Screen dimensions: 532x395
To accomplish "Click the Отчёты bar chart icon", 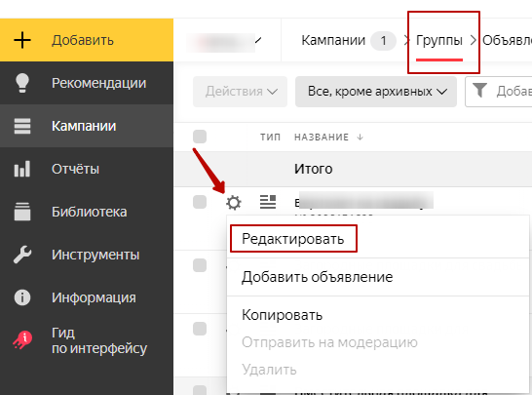I will (22, 169).
